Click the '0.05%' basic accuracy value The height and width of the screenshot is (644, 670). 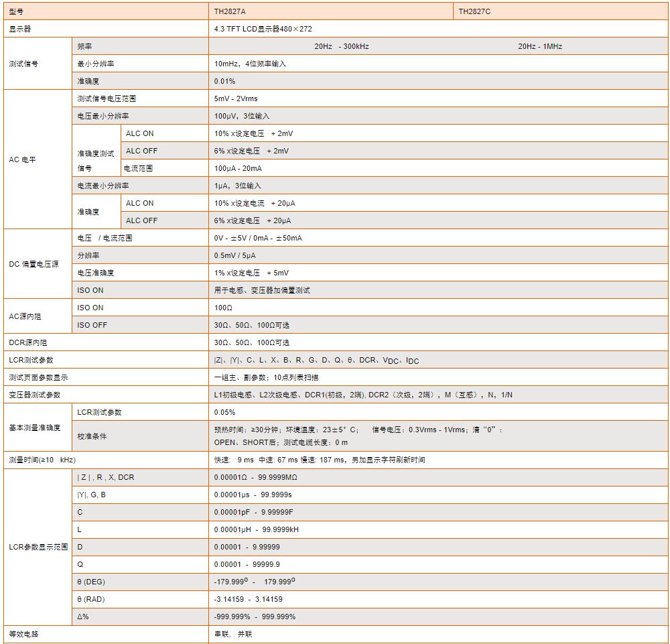tap(224, 412)
